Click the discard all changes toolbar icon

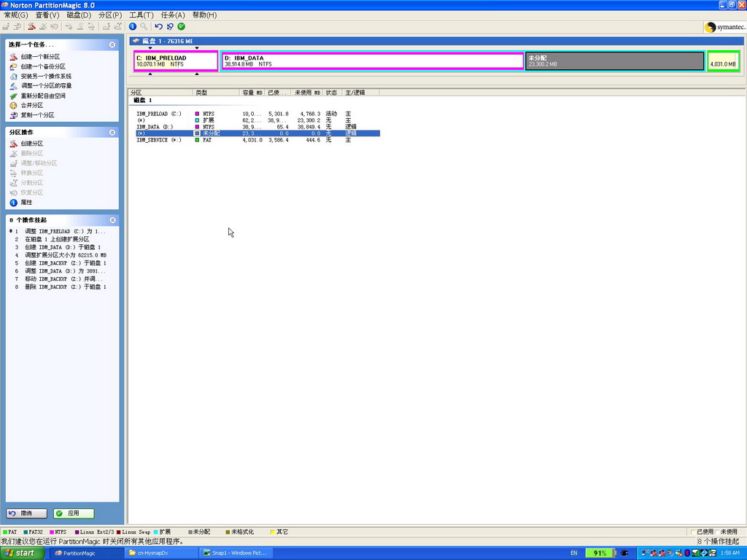point(170,26)
